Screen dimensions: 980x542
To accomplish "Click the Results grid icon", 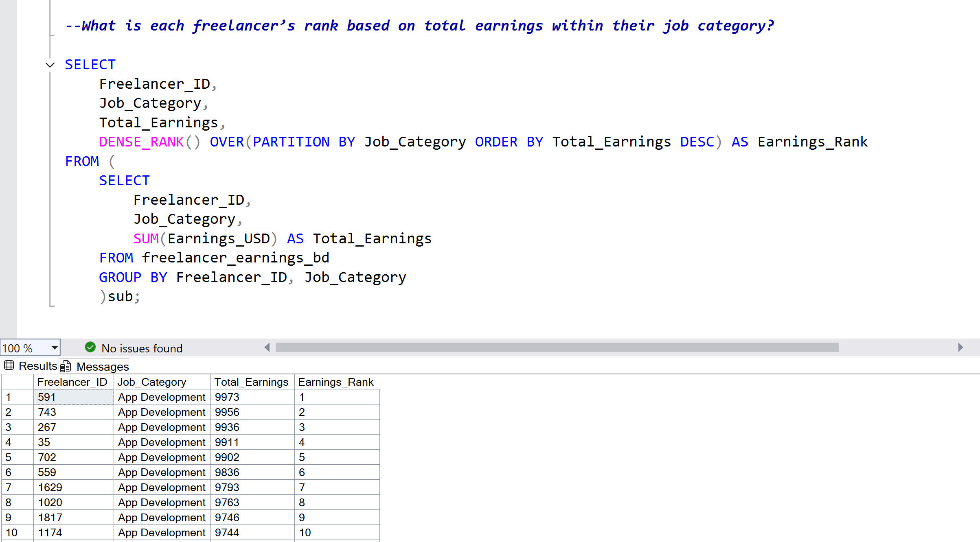I will (9, 365).
